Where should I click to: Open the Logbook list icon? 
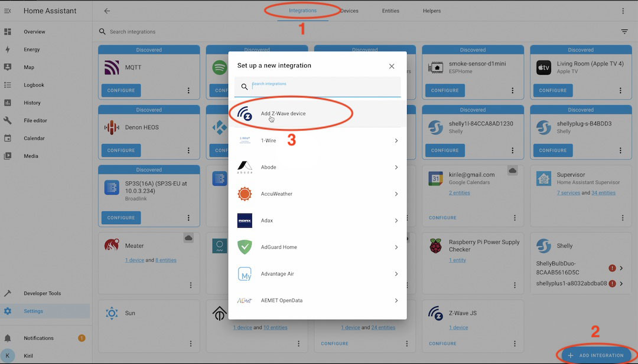8,85
